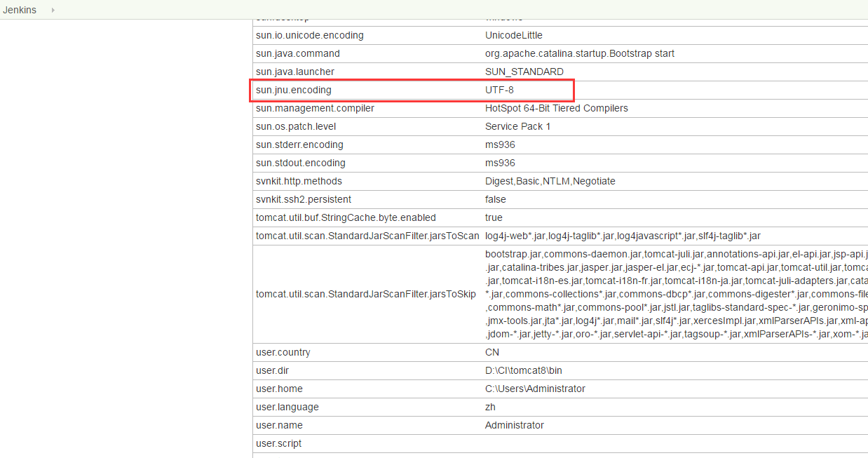Select the sun.jnu.encoding property name
Image resolution: width=868 pixels, height=458 pixels.
(294, 90)
